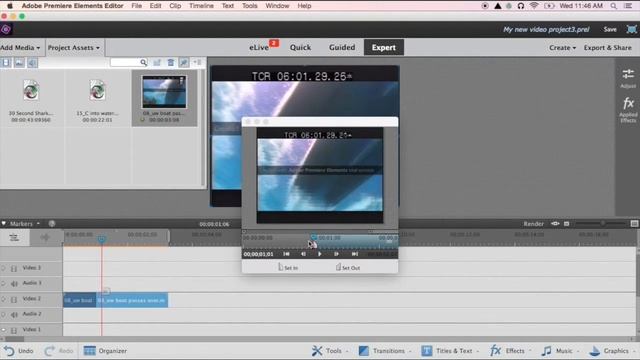Image resolution: width=640 pixels, height=360 pixels.
Task: Save the project
Action: (610, 29)
